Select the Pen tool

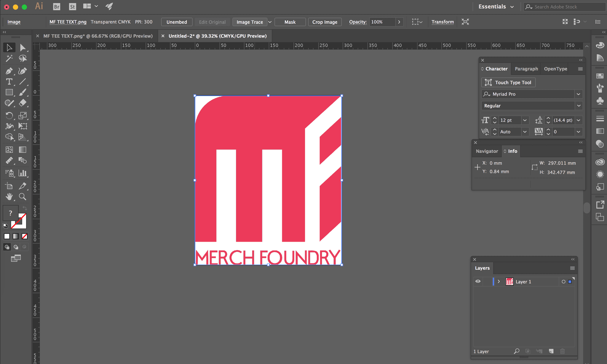coord(9,71)
